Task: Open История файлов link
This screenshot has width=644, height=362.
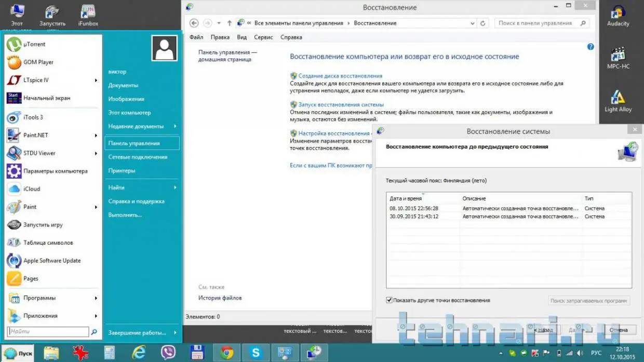Action: (x=220, y=298)
